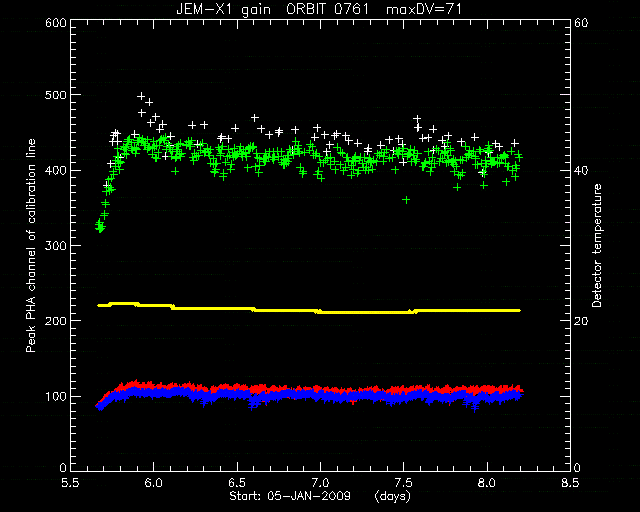Viewport: 640px width, 512px height.
Task: Click the highest white cross near 500
Action: pyautogui.click(x=141, y=96)
